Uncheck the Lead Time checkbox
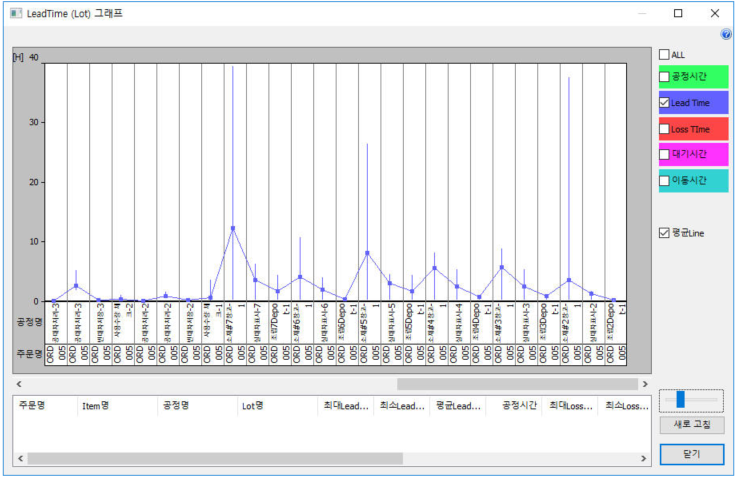 (664, 102)
